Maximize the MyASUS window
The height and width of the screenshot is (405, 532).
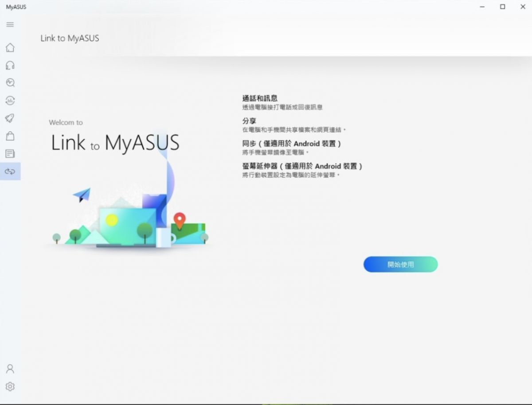pos(503,7)
